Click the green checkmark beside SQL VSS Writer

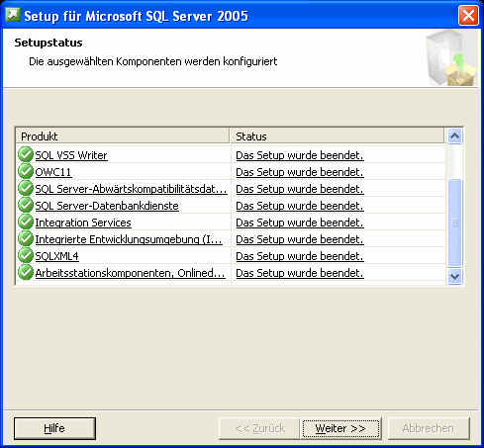pos(26,154)
